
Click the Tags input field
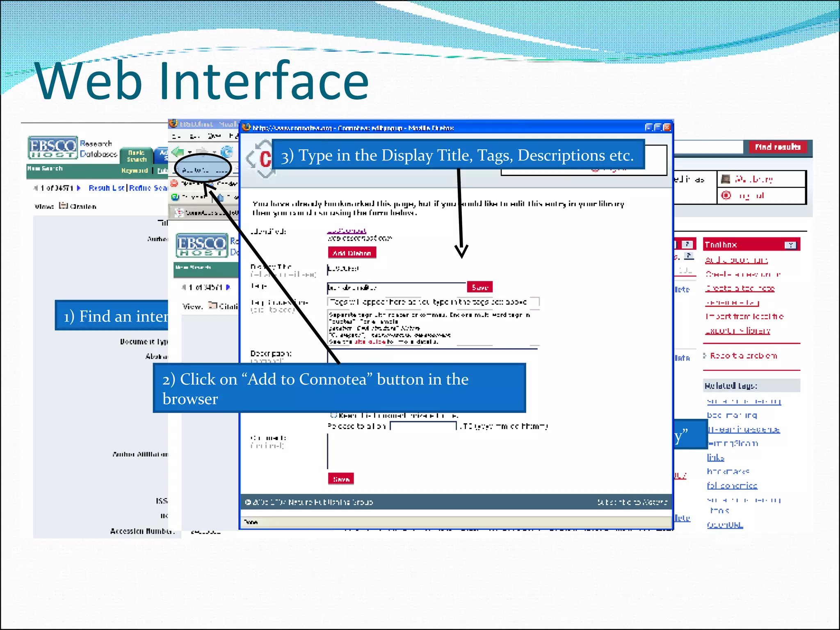tap(396, 288)
